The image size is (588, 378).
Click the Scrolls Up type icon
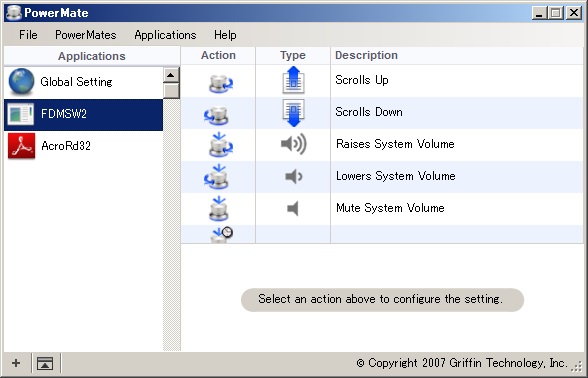pyautogui.click(x=293, y=80)
